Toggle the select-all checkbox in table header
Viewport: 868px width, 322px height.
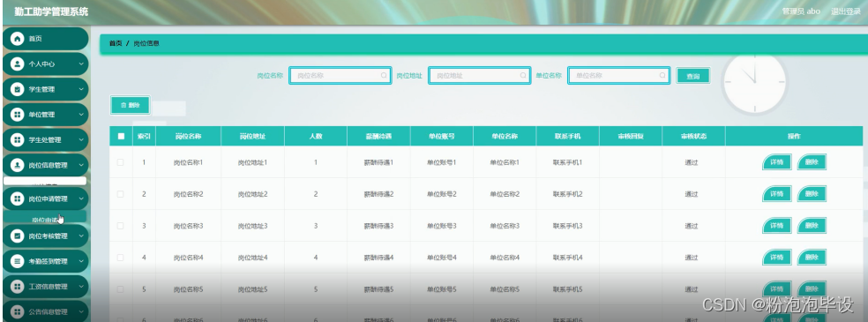[121, 136]
